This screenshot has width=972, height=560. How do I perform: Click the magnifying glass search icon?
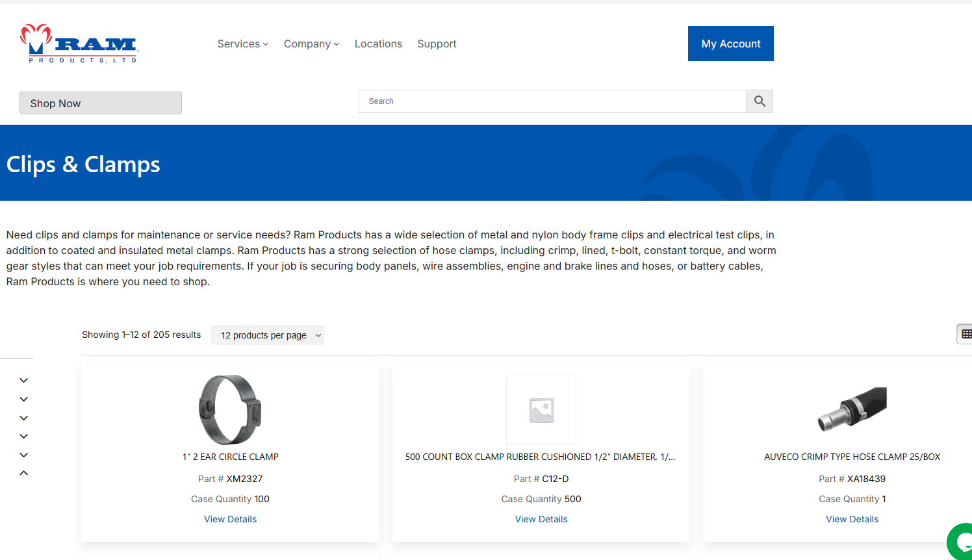click(x=760, y=101)
